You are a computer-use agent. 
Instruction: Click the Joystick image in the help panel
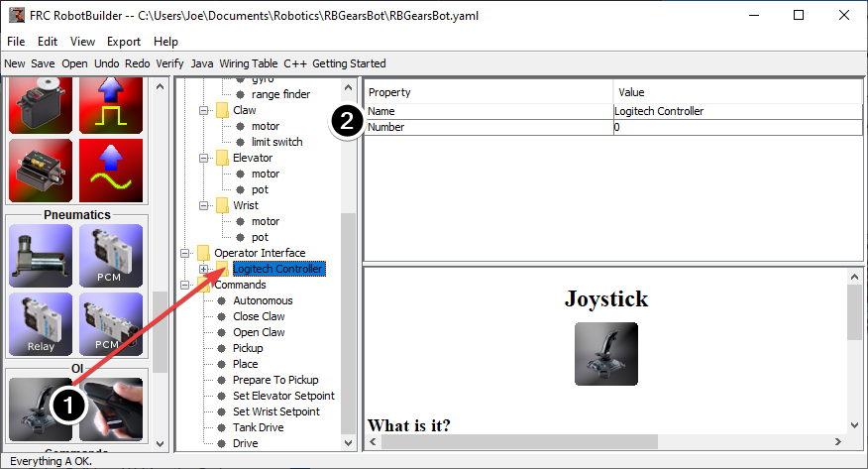click(x=605, y=354)
